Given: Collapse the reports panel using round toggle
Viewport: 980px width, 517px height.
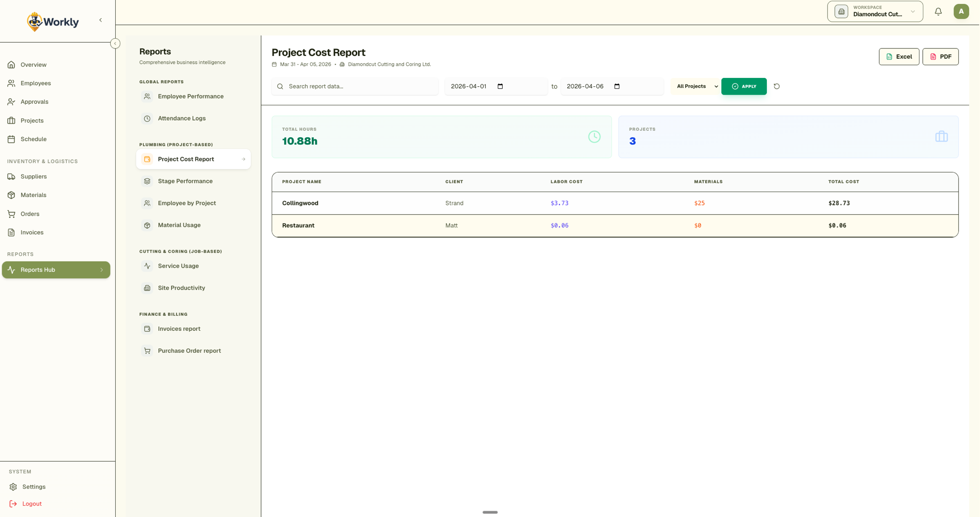Looking at the screenshot, I should (115, 44).
